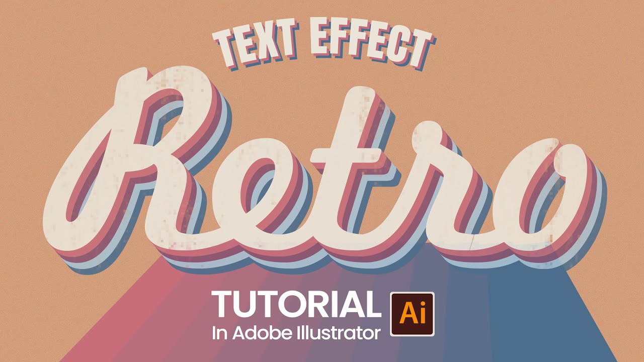Click the 'In Adobe Illustrator' caption

(x=296, y=333)
